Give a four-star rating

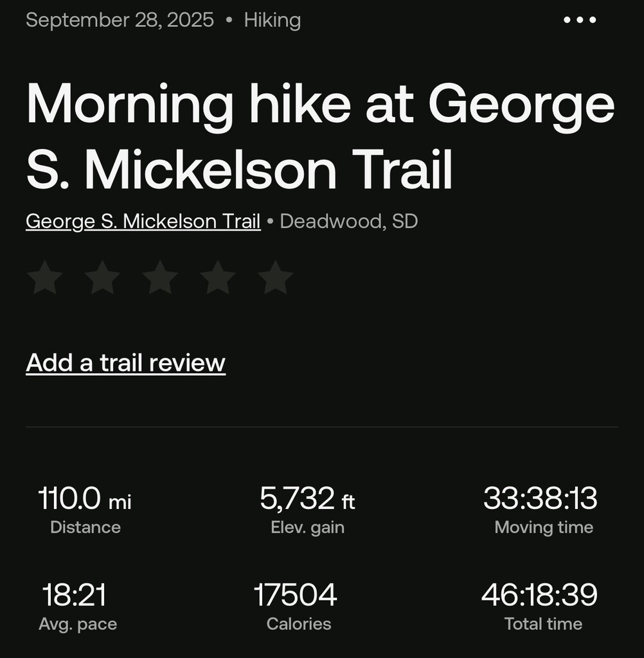pos(218,278)
